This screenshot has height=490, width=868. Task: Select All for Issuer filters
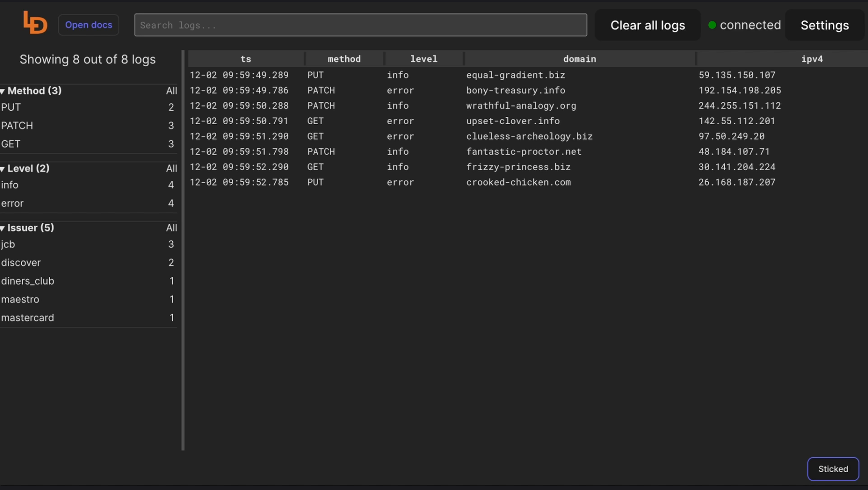coord(171,228)
